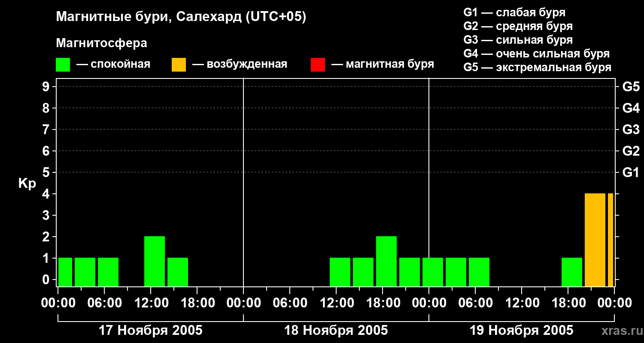Viewport: 644px width, 343px height.
Task: Click the green Kp 1 bar on 19 November at 18:00
Action: pyautogui.click(x=572, y=272)
